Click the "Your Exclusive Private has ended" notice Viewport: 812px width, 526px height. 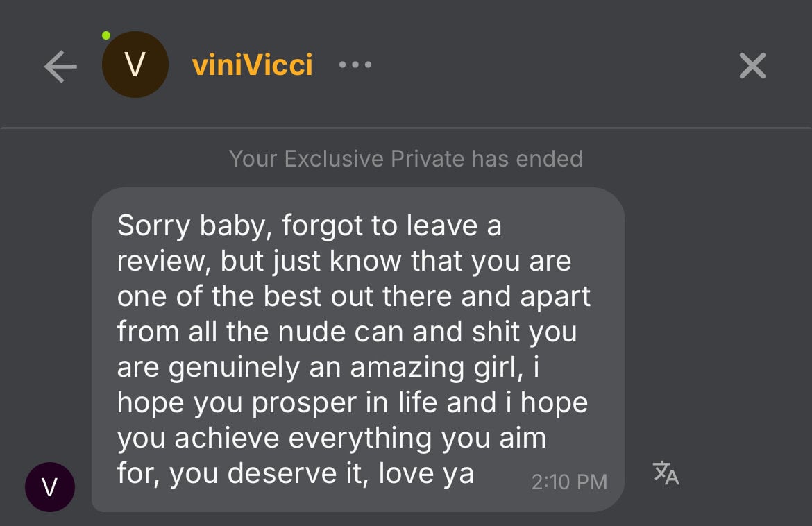(x=405, y=159)
